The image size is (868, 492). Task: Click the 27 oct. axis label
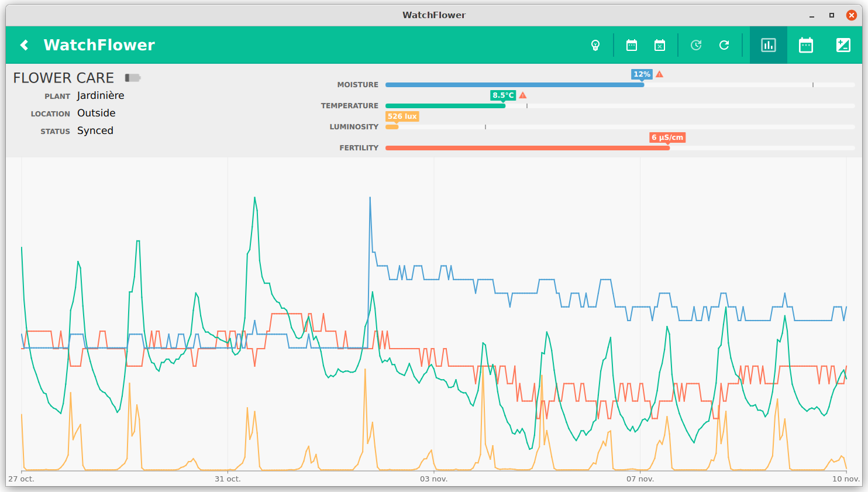point(21,479)
